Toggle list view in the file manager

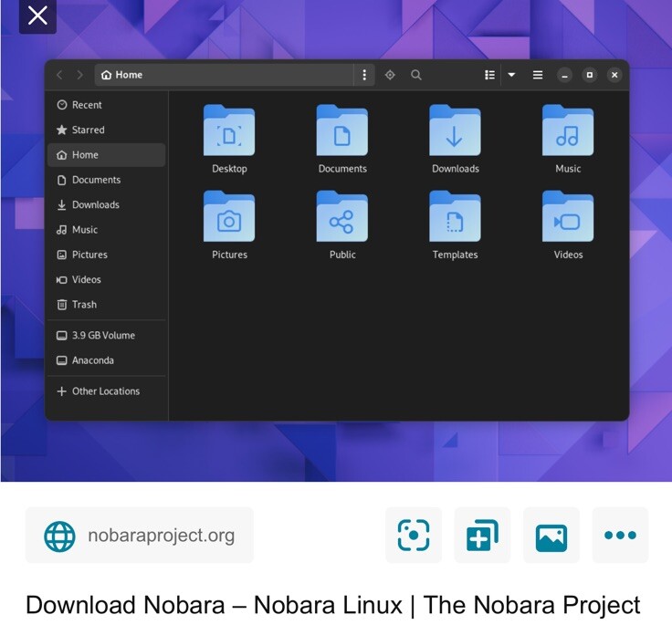coord(489,75)
